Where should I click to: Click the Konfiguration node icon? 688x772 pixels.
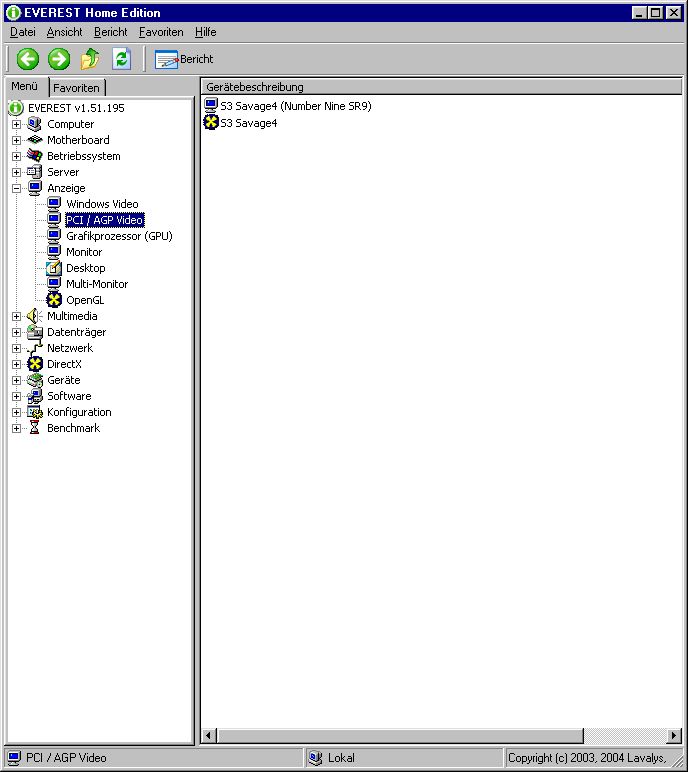coord(34,412)
